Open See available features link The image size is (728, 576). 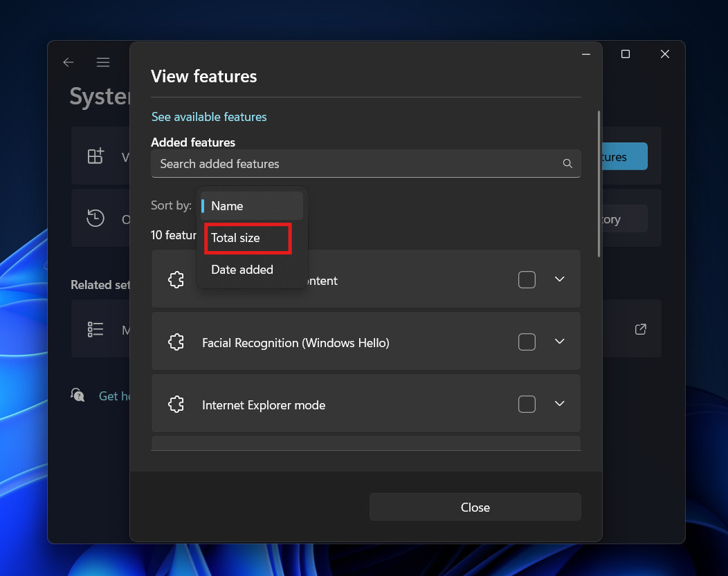click(x=209, y=116)
